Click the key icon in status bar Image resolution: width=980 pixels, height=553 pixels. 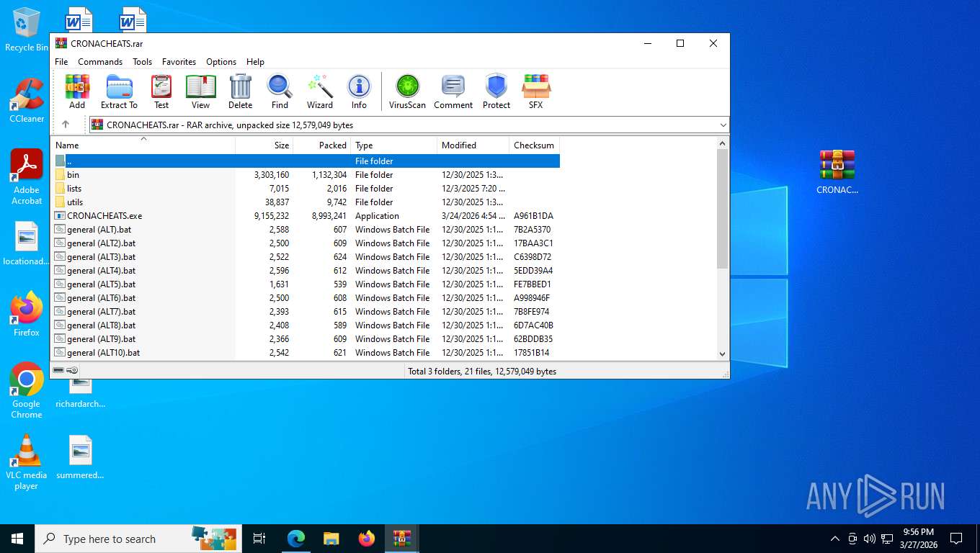point(72,370)
